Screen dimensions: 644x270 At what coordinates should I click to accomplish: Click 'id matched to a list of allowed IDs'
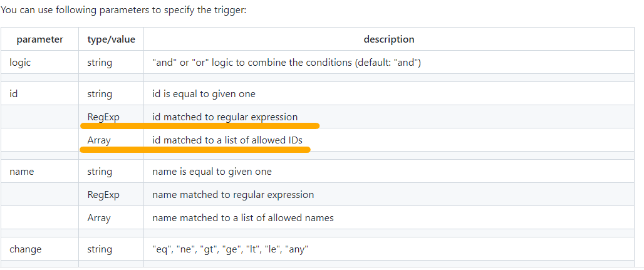coord(227,140)
